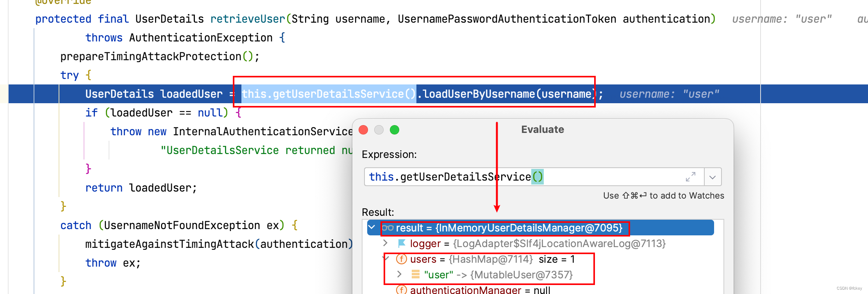The width and height of the screenshot is (868, 294).
Task: Click the 'throw ex;' statement
Action: coord(113,263)
